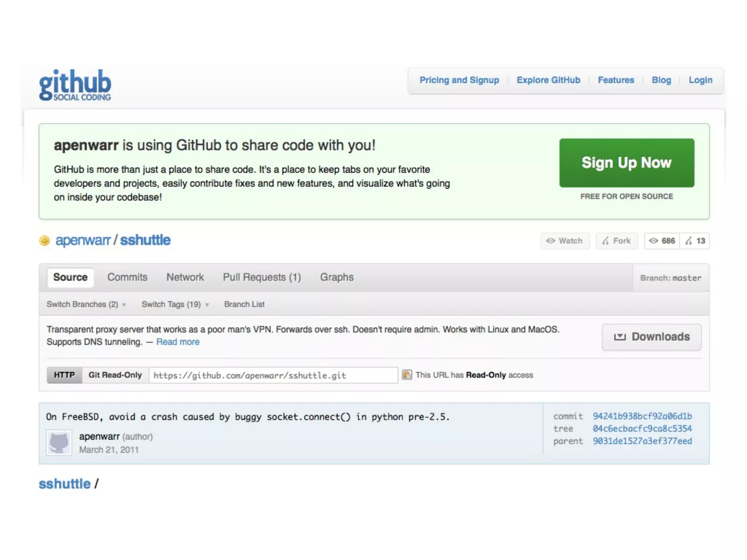Click the 13 forks counter icon
Screen dimensions: 747x560
click(x=695, y=241)
